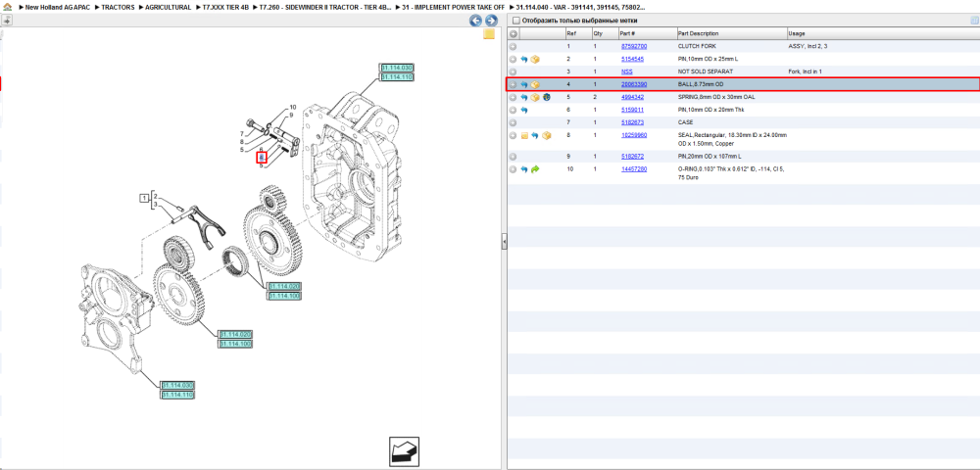Screen dimensions: 980x470
Task: Click the replacement arrow icon on Ref 2 row
Action: pos(524,60)
